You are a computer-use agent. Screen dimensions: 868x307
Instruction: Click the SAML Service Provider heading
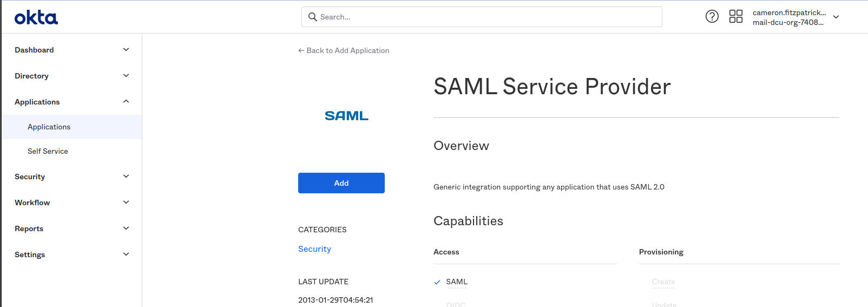pos(552,87)
